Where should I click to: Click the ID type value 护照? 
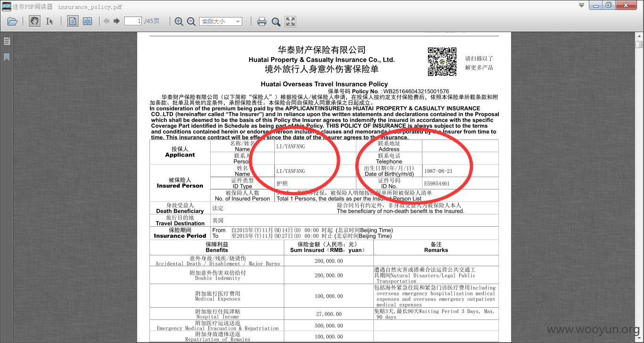pos(282,183)
